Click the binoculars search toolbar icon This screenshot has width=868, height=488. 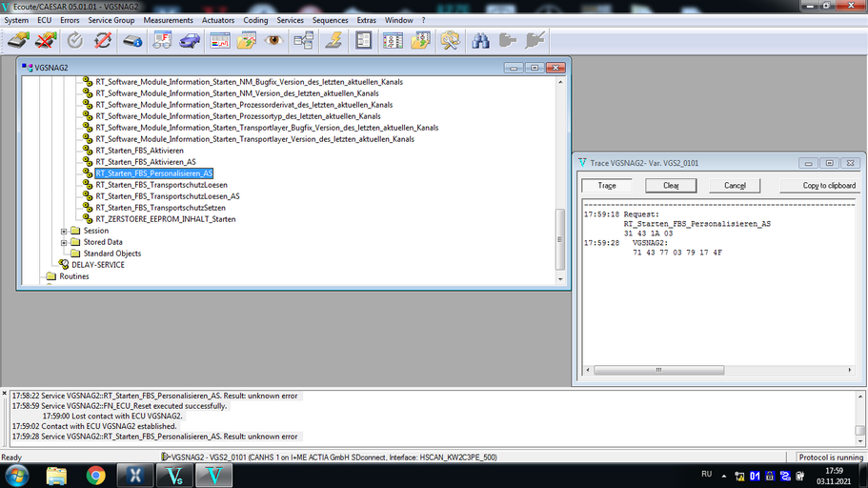(x=480, y=41)
